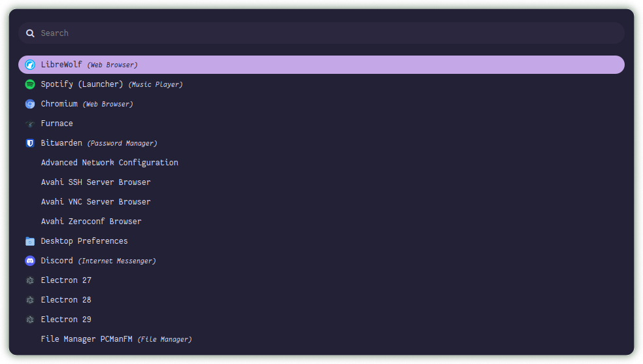Select the Electron 27 label

pos(66,280)
